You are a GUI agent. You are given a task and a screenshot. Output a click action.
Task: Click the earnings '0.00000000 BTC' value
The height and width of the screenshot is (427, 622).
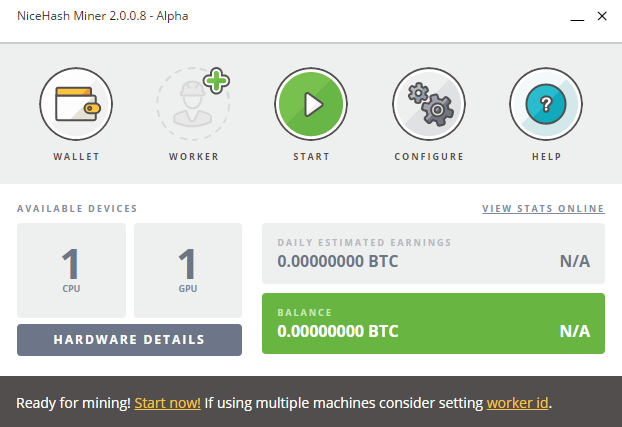tap(338, 261)
